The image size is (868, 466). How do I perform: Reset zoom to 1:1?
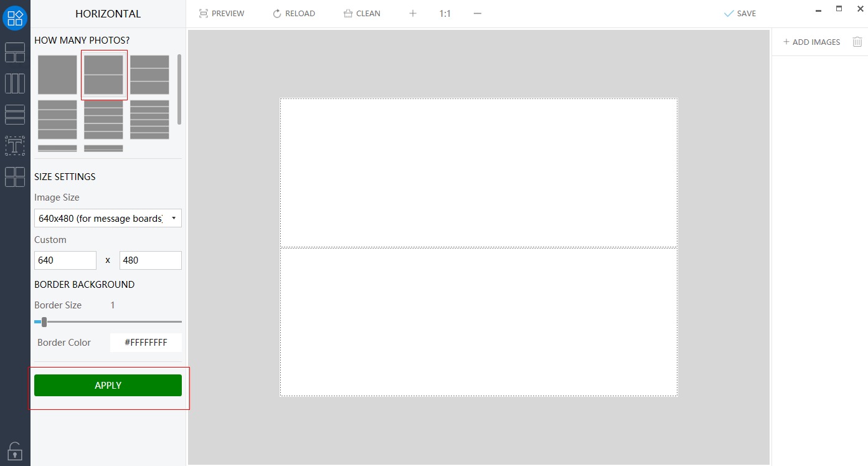pos(445,13)
